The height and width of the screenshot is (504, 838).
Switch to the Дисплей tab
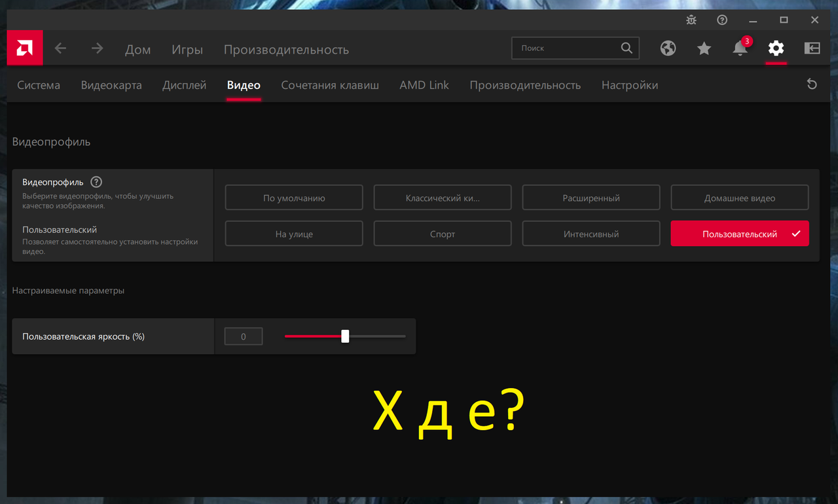click(184, 85)
